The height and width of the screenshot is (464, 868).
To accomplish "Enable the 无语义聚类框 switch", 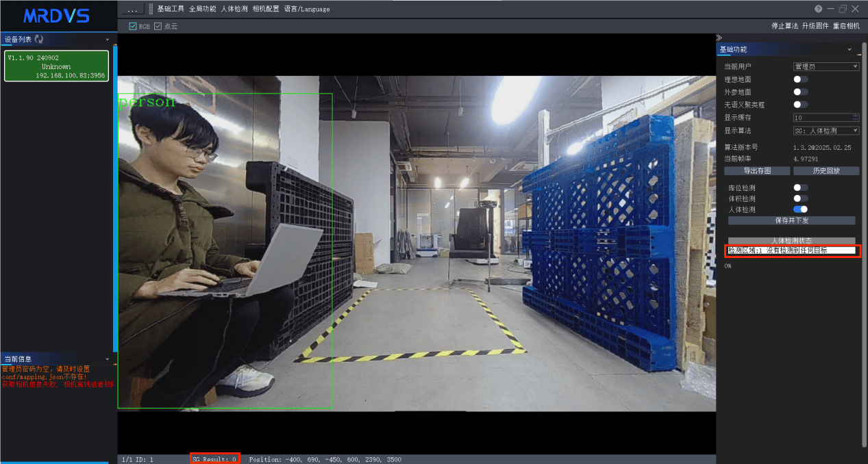I will [x=800, y=105].
